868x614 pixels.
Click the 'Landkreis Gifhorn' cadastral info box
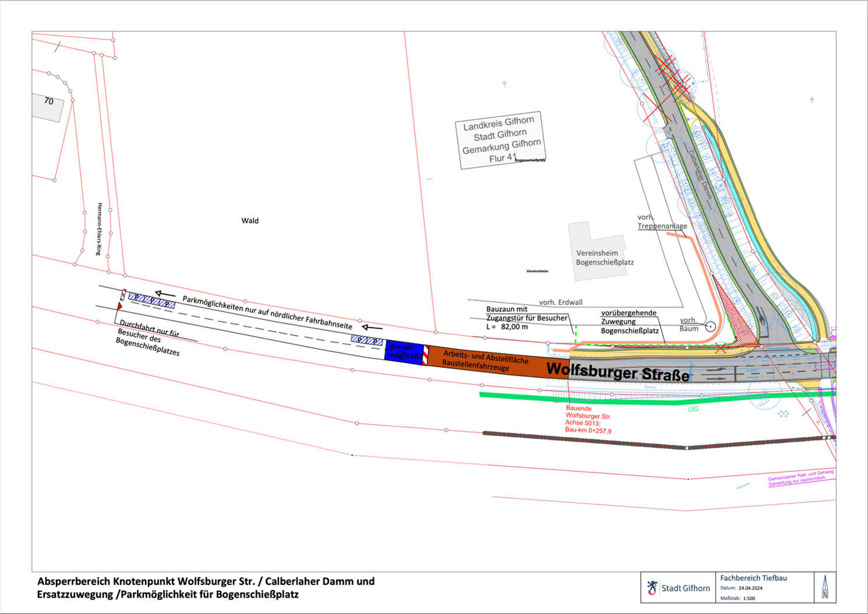[500, 140]
